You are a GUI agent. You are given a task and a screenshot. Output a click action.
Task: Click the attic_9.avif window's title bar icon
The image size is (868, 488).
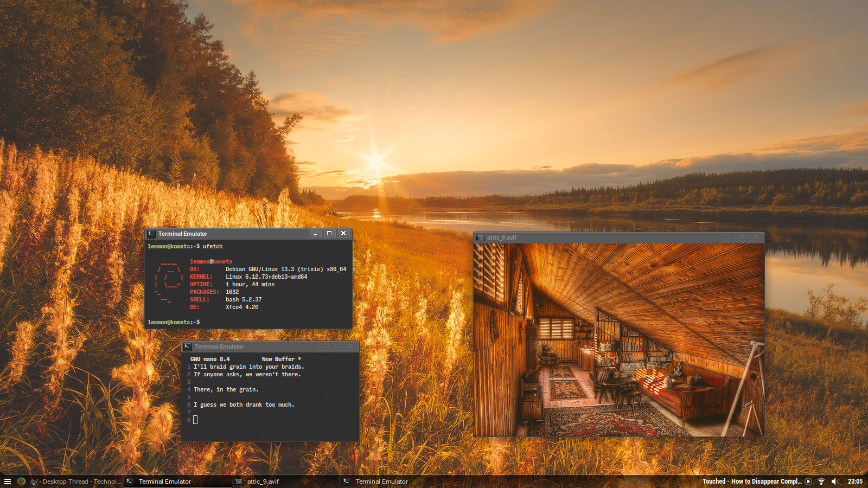480,237
